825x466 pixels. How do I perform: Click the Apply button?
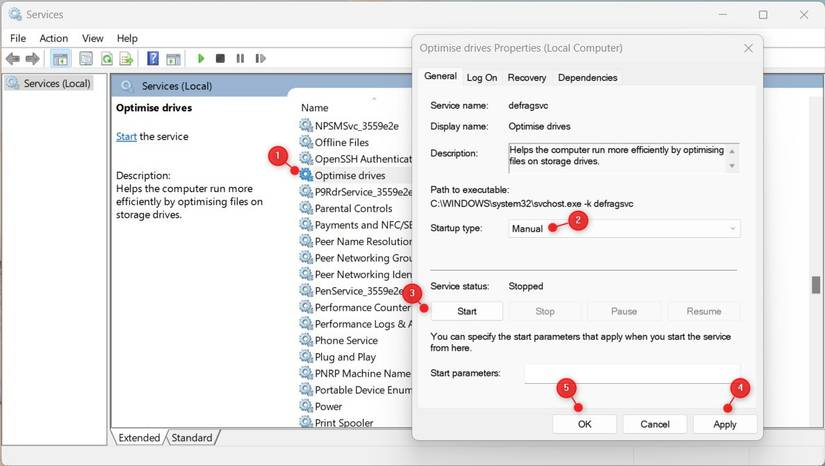pos(725,424)
